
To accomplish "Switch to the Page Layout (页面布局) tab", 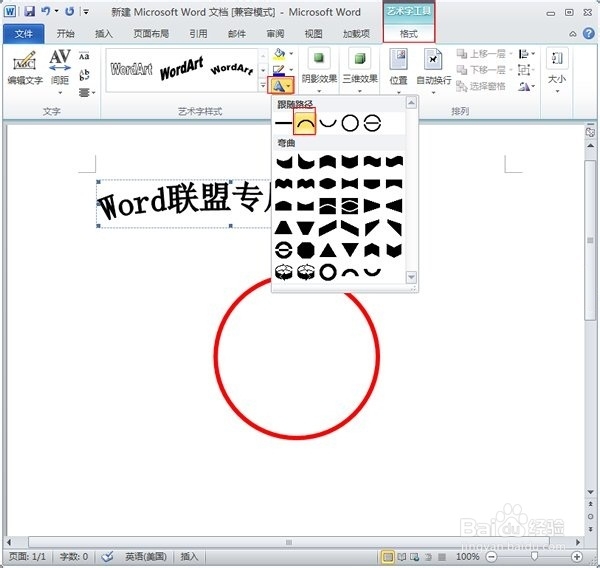I will pyautogui.click(x=151, y=34).
